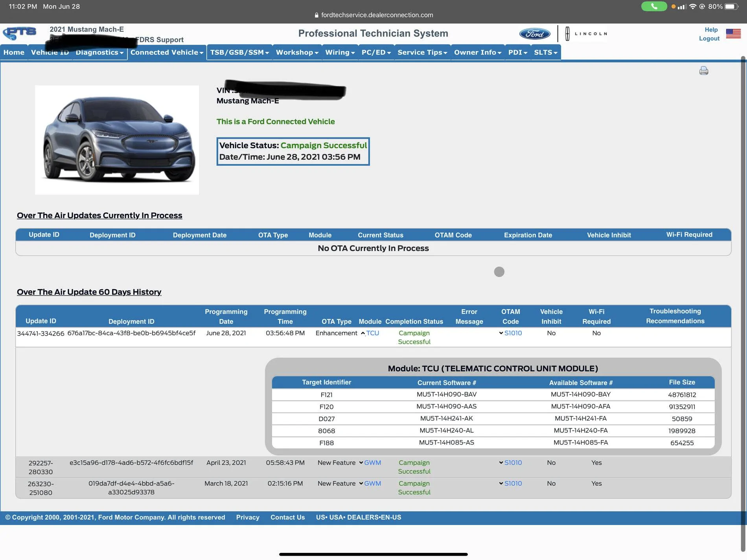Click update ID 263230-251080

(x=40, y=488)
